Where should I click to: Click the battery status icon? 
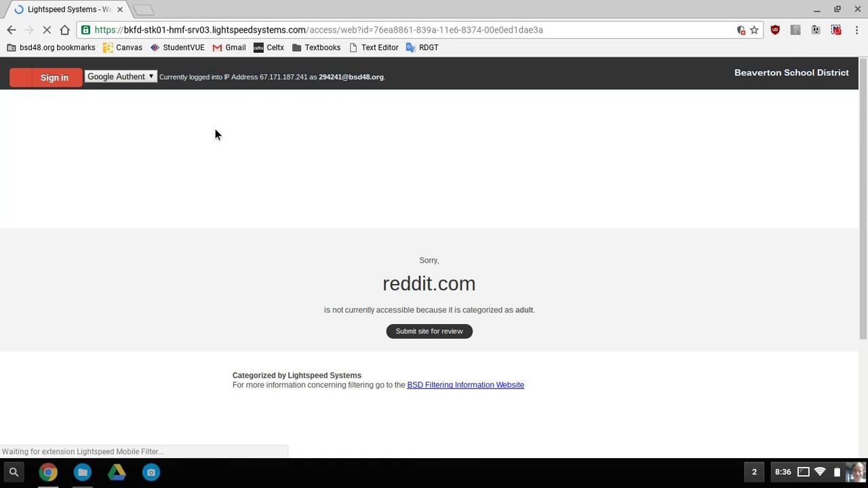coord(837,472)
